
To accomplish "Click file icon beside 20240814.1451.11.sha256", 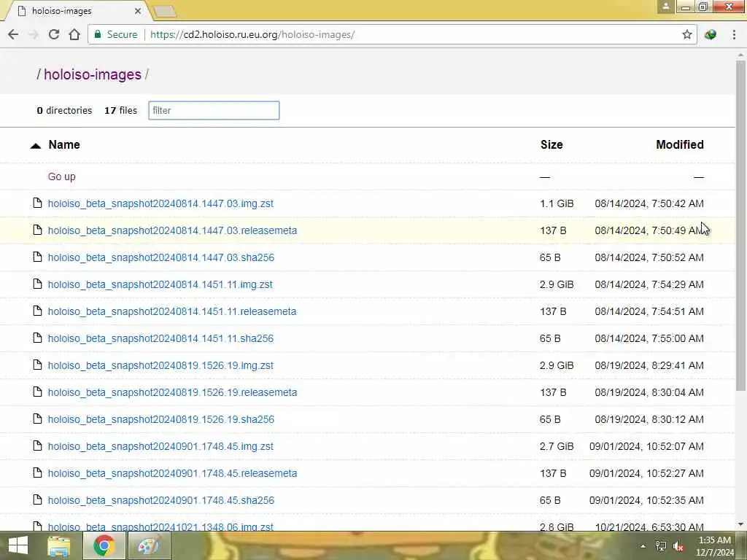I will point(37,338).
